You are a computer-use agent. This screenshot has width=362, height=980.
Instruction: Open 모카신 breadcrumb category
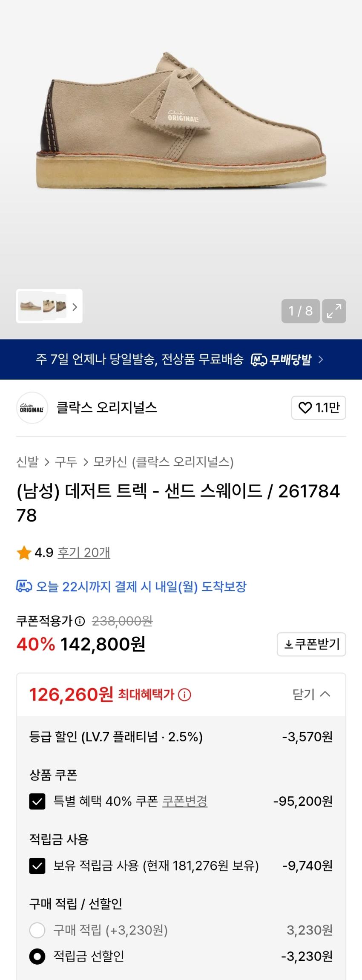click(110, 462)
